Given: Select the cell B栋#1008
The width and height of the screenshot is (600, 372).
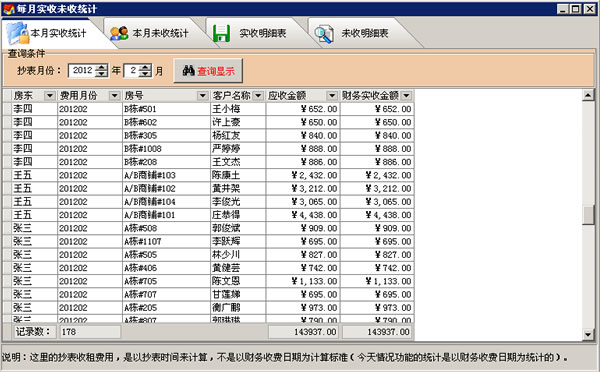Looking at the screenshot, I should click(166, 149).
